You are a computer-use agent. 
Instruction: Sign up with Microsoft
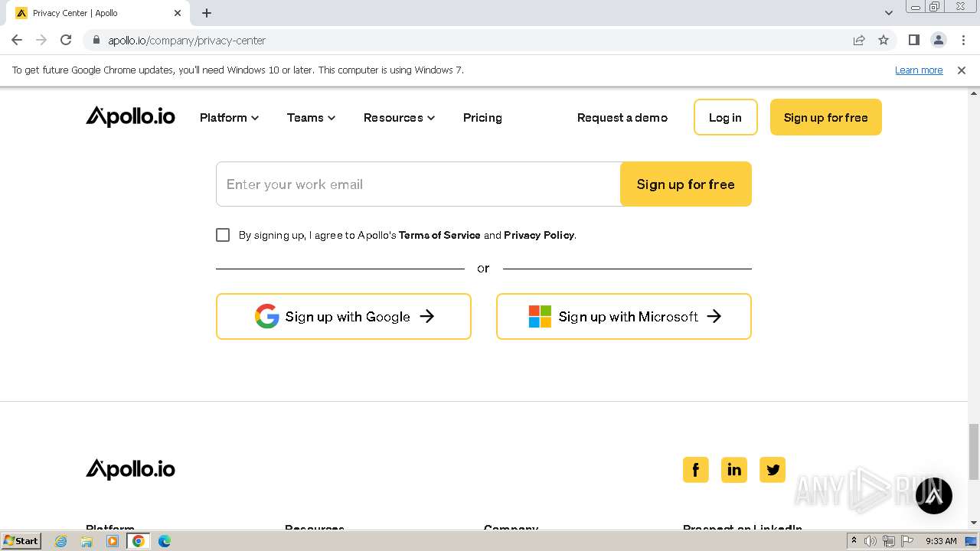click(624, 316)
